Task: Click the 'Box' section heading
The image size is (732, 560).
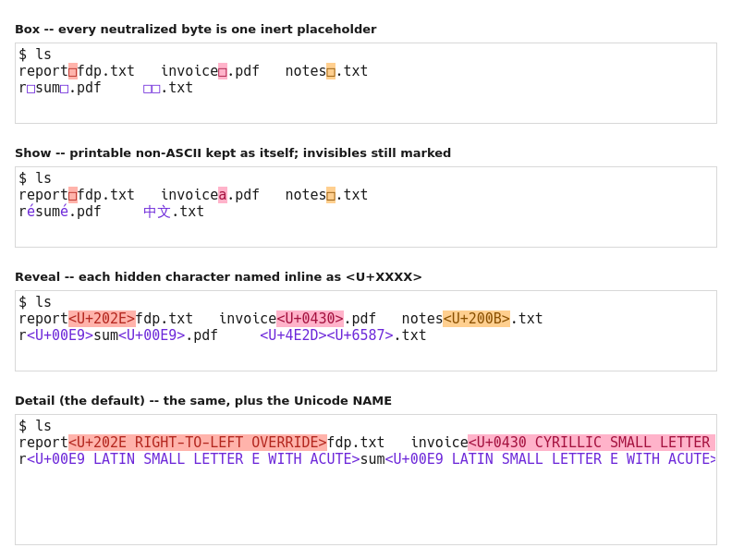Action: pyautogui.click(x=196, y=30)
